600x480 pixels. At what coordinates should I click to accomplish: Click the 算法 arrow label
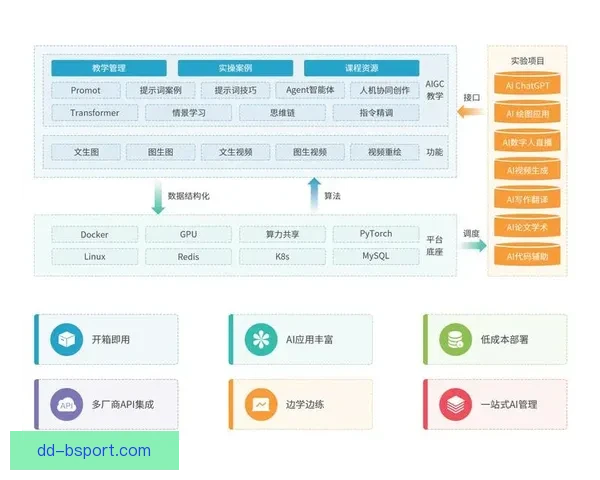coord(332,196)
